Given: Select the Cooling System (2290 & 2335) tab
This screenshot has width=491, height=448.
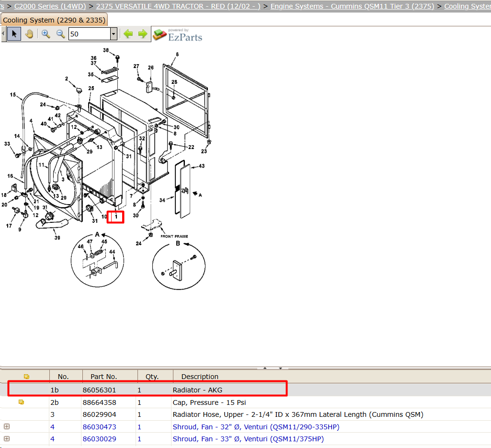Looking at the screenshot, I should click(x=54, y=20).
